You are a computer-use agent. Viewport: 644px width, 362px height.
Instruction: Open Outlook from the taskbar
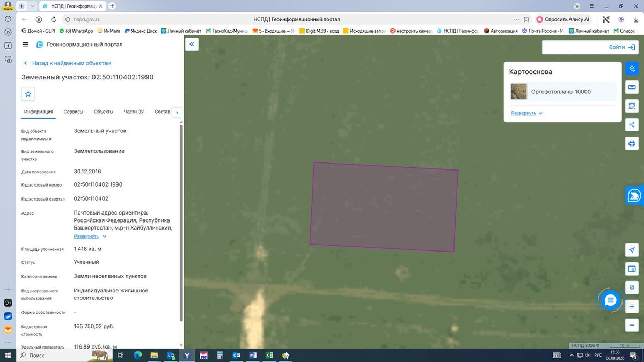(236, 355)
